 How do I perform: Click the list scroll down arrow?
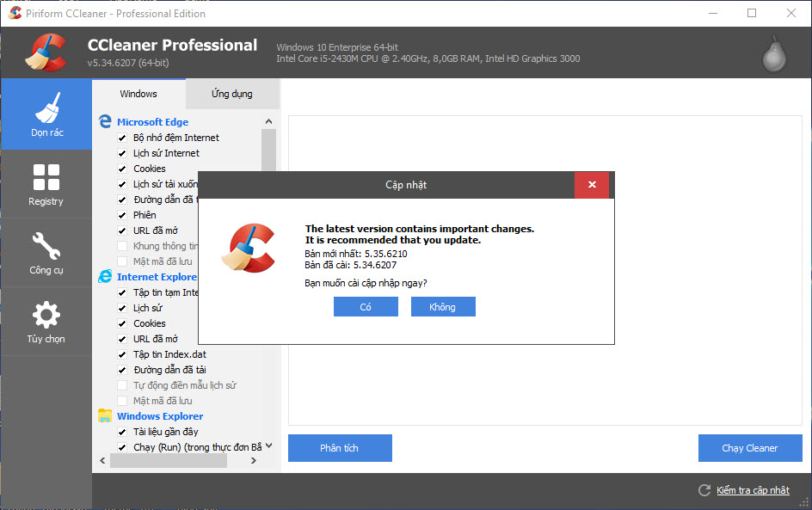click(x=268, y=445)
